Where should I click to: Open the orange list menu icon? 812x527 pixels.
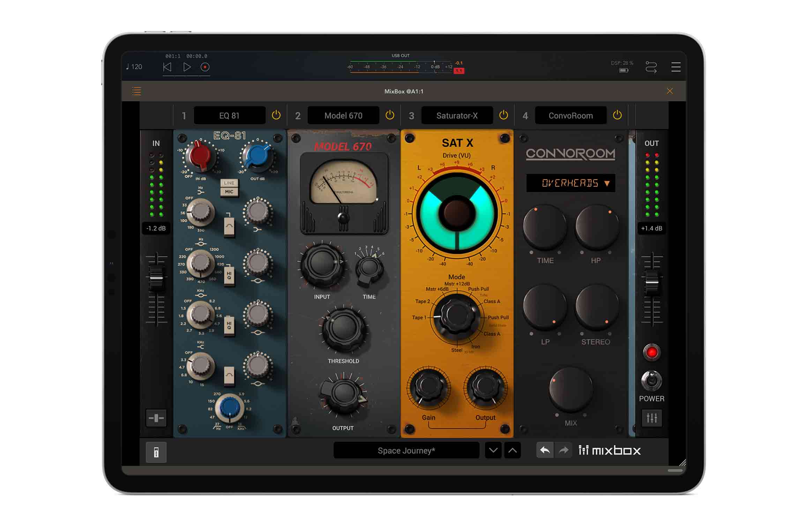click(137, 91)
